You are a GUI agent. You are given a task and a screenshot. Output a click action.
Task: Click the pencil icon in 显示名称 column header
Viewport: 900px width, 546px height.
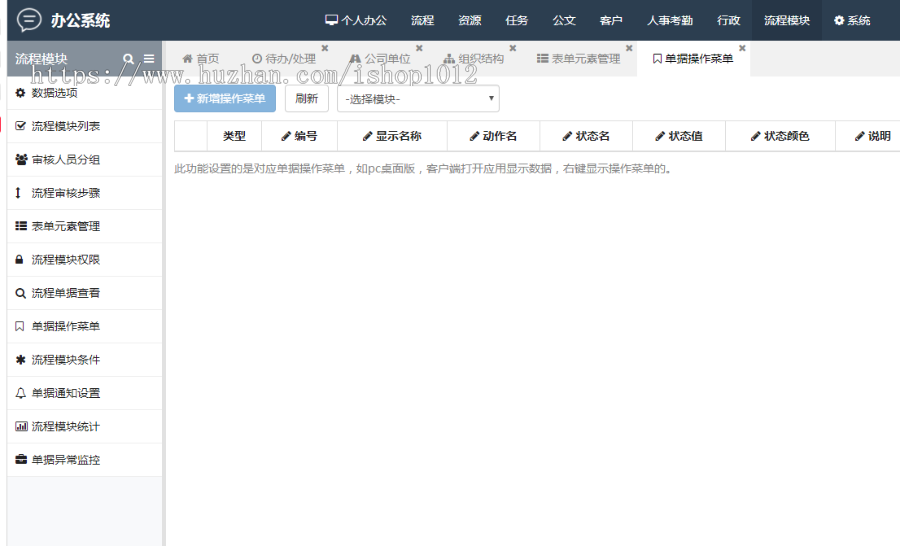click(x=367, y=136)
